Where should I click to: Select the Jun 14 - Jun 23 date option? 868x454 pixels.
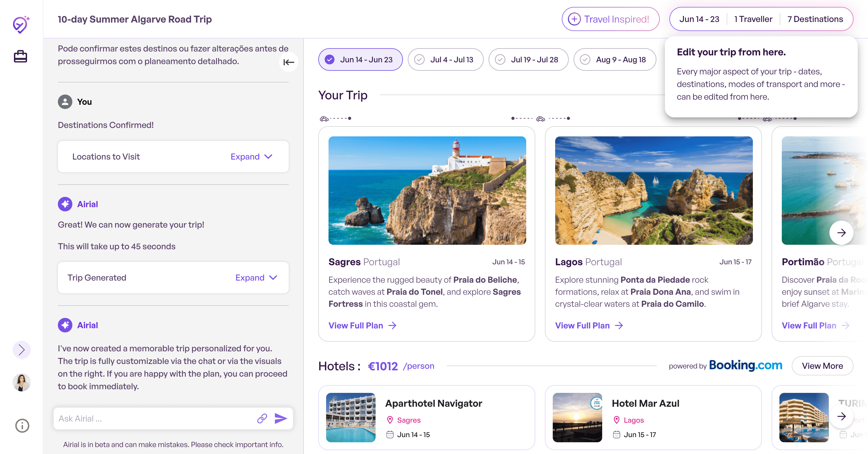click(360, 60)
